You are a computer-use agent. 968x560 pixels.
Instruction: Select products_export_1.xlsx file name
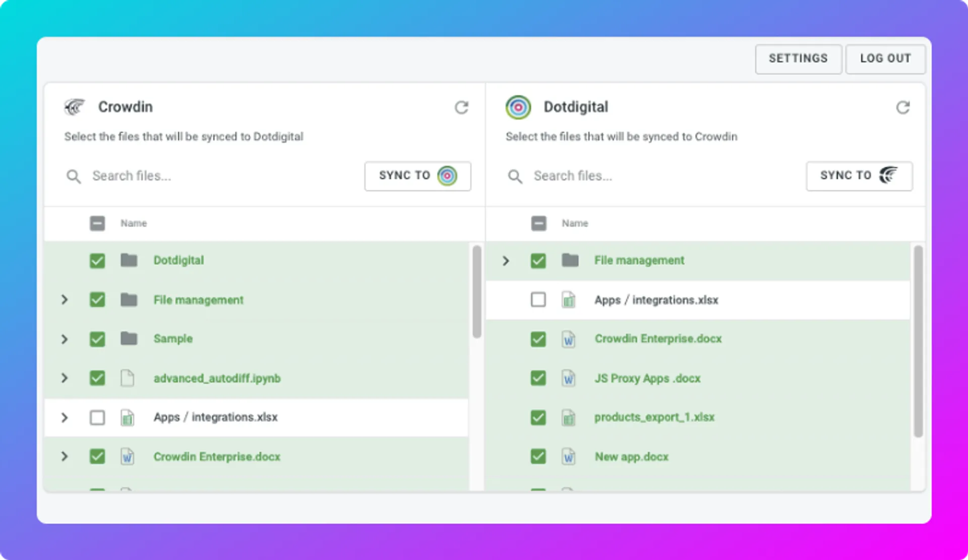(x=654, y=417)
